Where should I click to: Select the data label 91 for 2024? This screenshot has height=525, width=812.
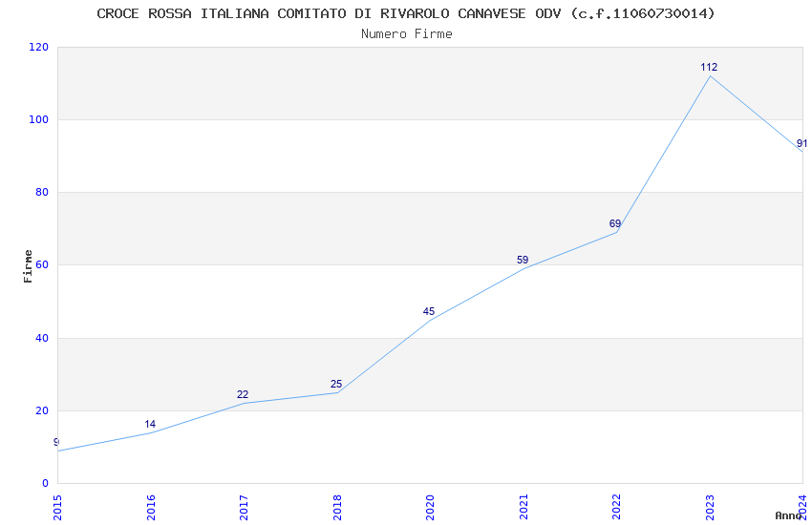[801, 143]
